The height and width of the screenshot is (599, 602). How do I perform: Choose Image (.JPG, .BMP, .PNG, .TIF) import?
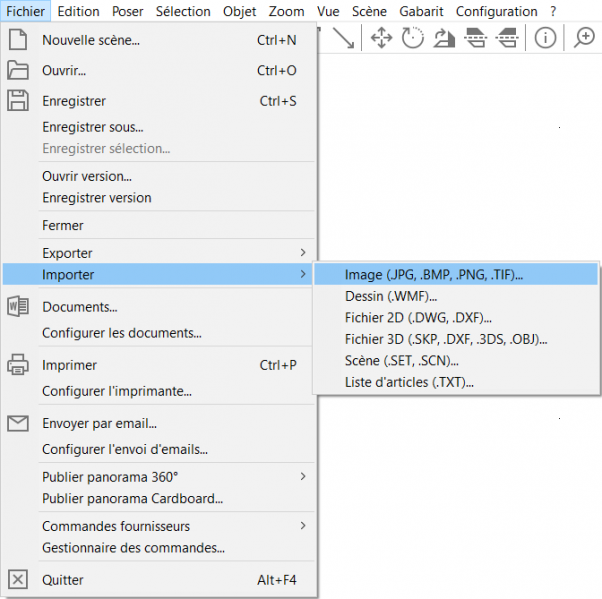coord(434,275)
